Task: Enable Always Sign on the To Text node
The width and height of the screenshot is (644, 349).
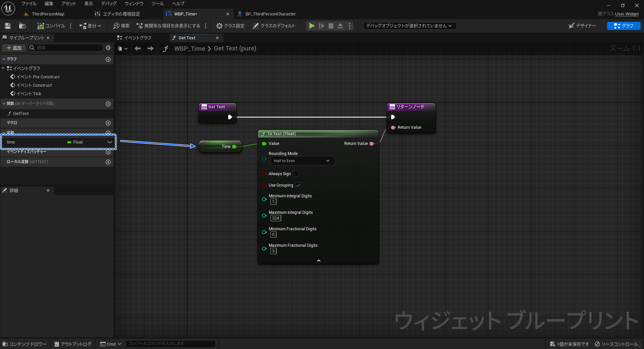Action: click(295, 174)
